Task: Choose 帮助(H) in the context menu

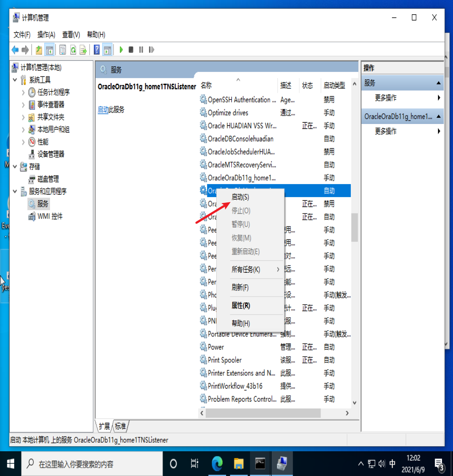Action: 250,323
